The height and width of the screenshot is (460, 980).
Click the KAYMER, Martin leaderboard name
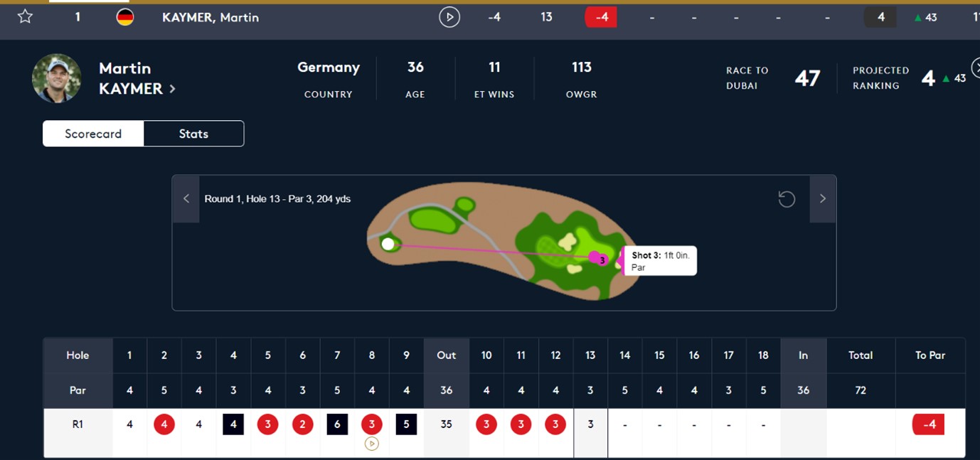211,17
